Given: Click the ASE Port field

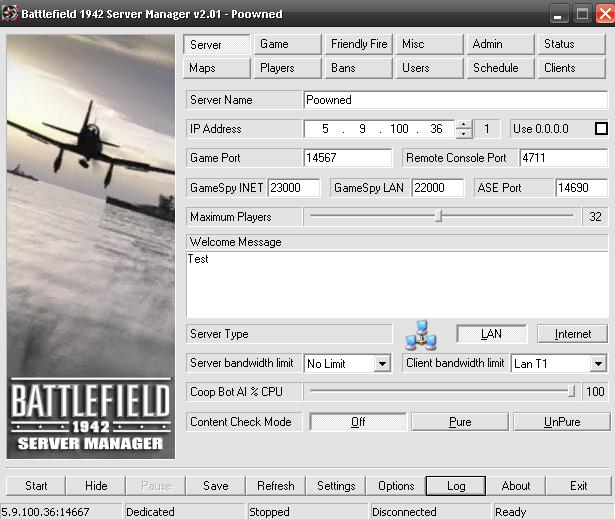Looking at the screenshot, I should pyautogui.click(x=581, y=188).
